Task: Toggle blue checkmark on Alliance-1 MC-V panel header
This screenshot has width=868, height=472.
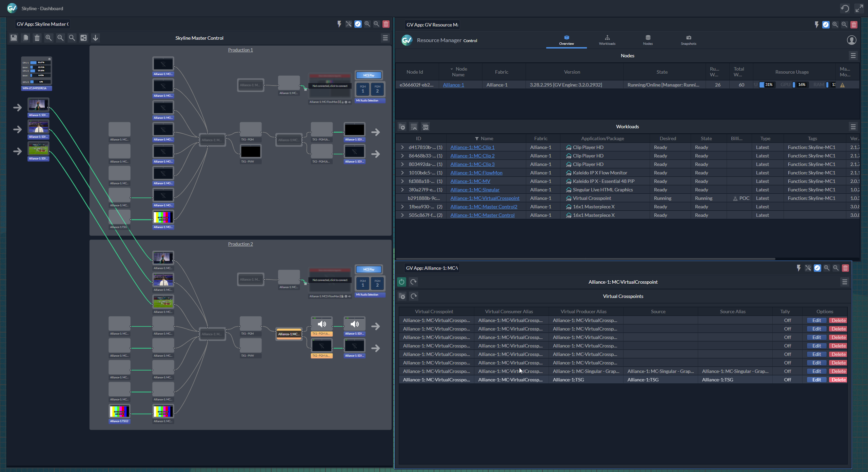Action: [817, 268]
